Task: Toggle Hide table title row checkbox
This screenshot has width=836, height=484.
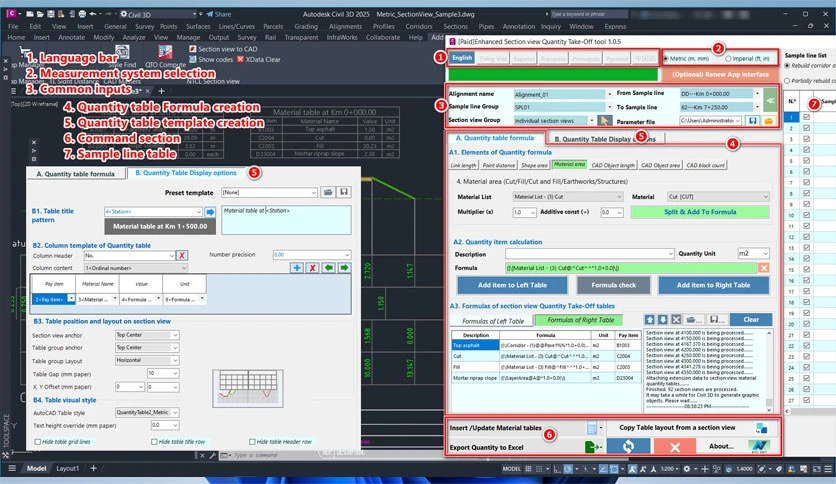Action: (154, 441)
